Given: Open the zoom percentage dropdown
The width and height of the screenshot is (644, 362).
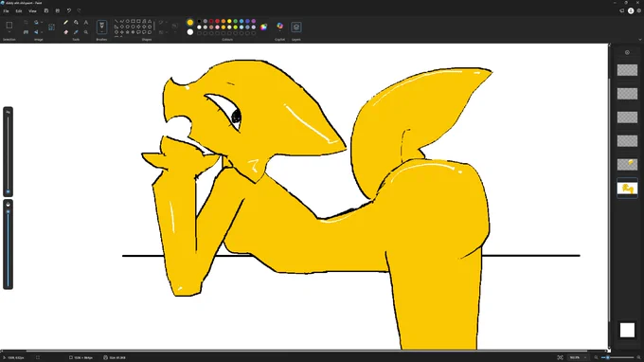Looking at the screenshot, I should pos(578,357).
